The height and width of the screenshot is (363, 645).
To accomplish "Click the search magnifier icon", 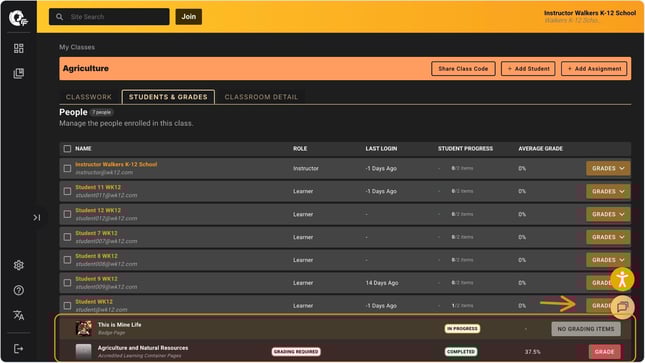I will (60, 17).
